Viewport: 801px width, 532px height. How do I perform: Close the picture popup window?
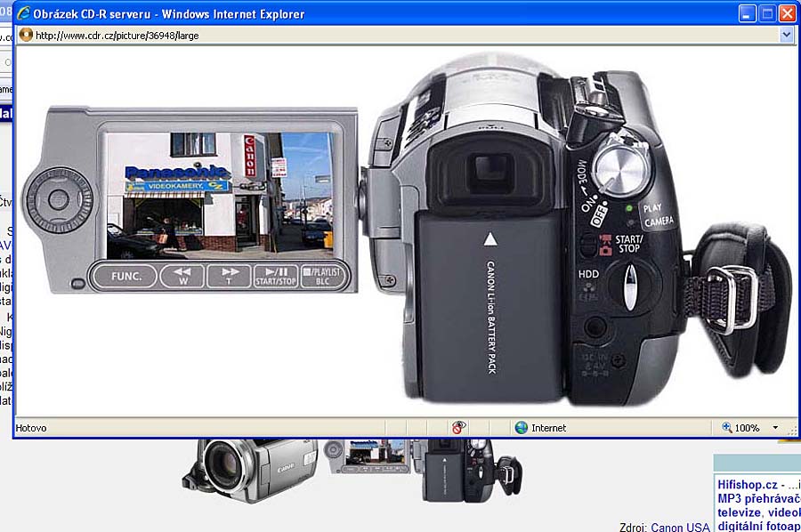pyautogui.click(x=787, y=14)
